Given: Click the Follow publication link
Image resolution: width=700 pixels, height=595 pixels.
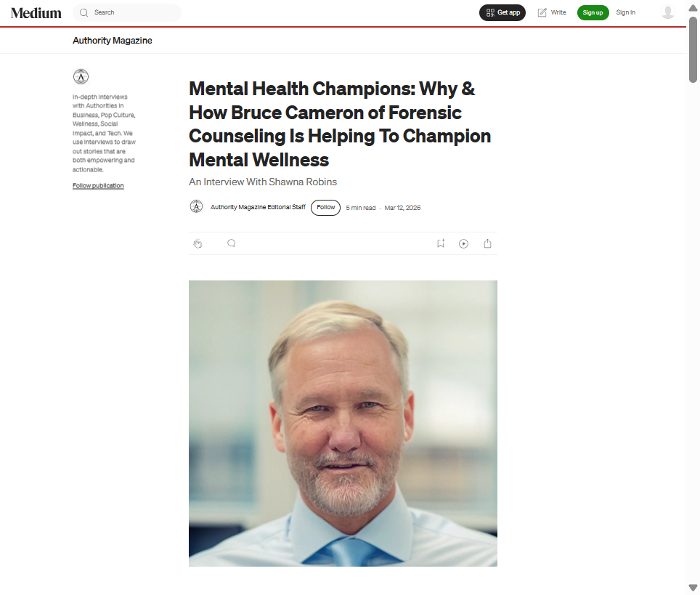Looking at the screenshot, I should [x=98, y=186].
